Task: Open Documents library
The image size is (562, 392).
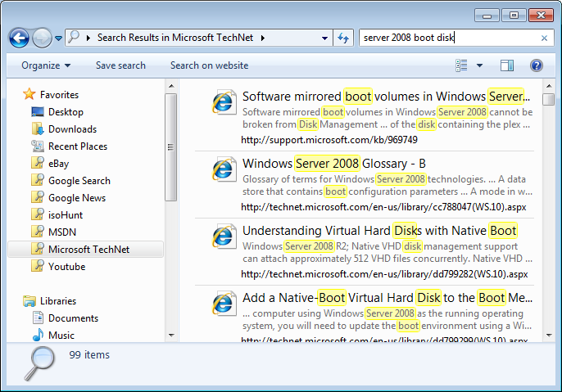Action: pyautogui.click(x=73, y=318)
